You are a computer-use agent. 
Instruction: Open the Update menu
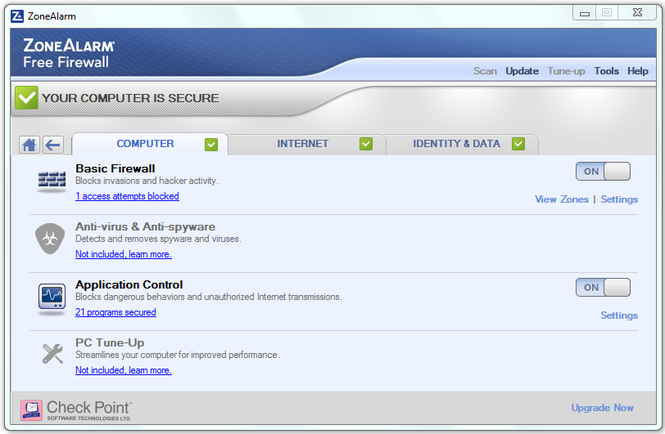tap(522, 71)
